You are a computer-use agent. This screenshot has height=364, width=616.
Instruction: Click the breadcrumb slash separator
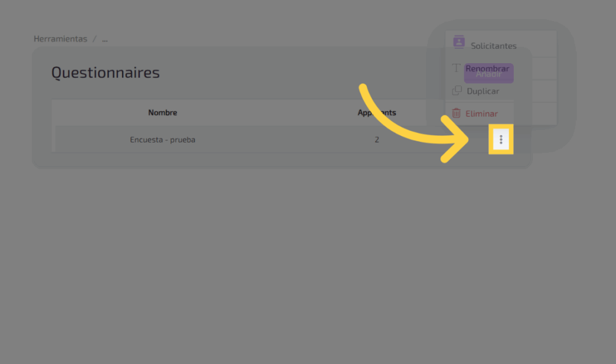[94, 39]
